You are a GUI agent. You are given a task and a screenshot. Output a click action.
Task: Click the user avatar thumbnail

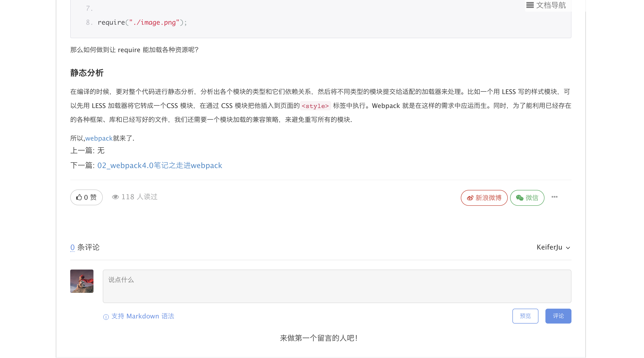[x=82, y=281]
